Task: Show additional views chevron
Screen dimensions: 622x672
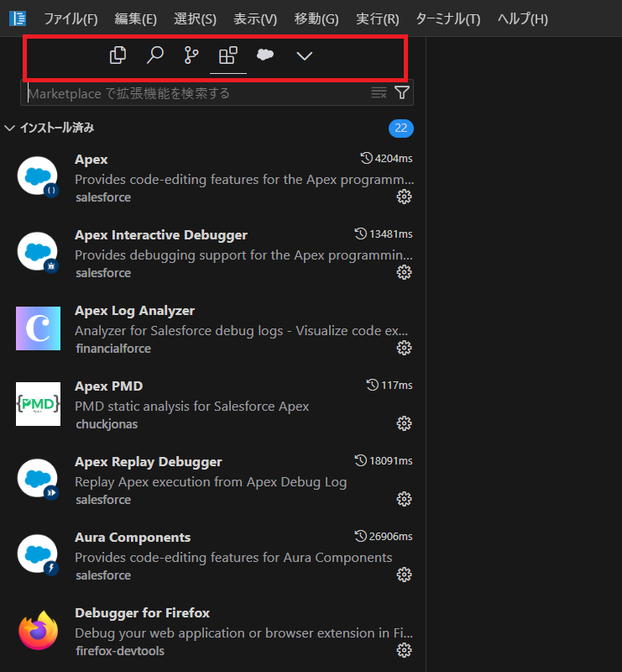Action: 304,55
